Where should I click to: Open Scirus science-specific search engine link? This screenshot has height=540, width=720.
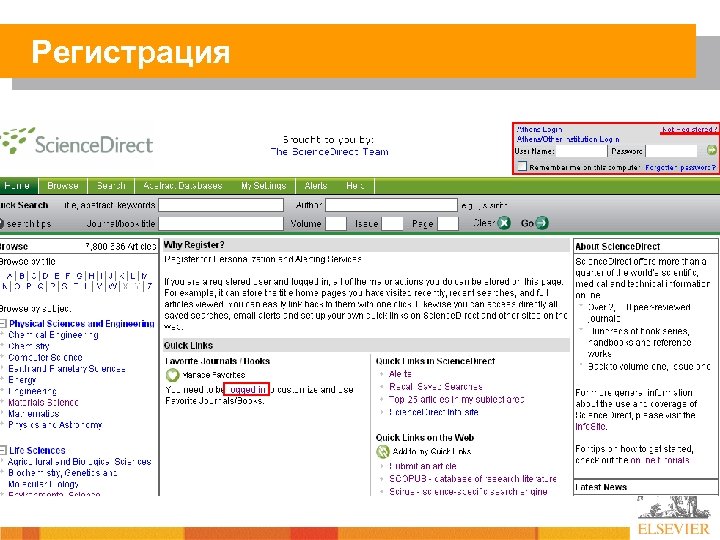[468, 492]
